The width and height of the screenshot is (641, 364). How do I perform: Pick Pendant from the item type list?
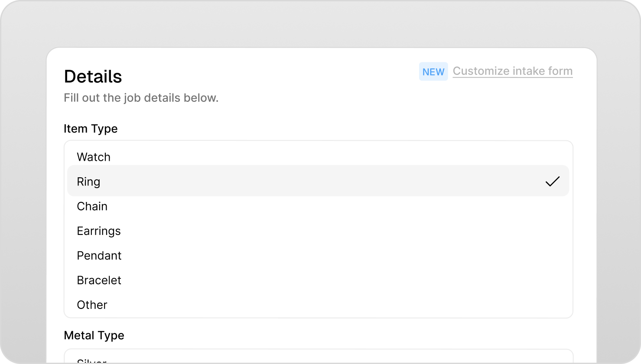tap(99, 256)
